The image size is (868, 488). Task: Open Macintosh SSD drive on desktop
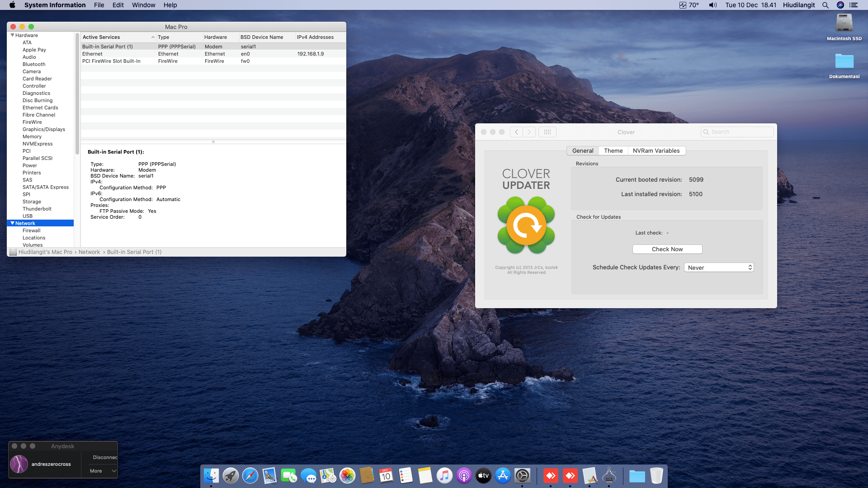pos(844,23)
